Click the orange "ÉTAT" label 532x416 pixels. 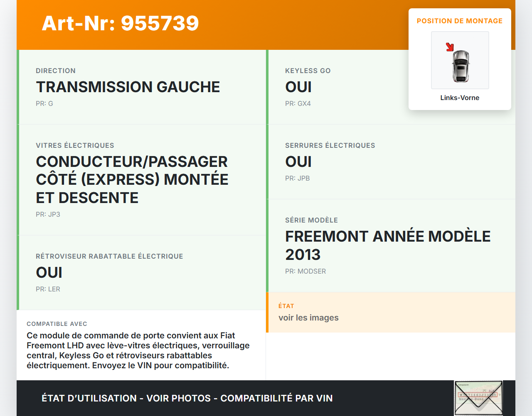tap(286, 306)
